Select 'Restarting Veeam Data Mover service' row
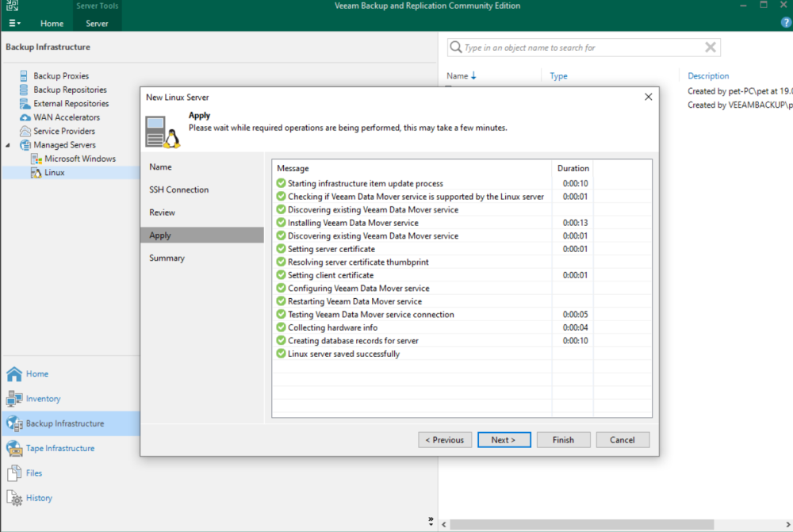The image size is (793, 532). click(462, 301)
